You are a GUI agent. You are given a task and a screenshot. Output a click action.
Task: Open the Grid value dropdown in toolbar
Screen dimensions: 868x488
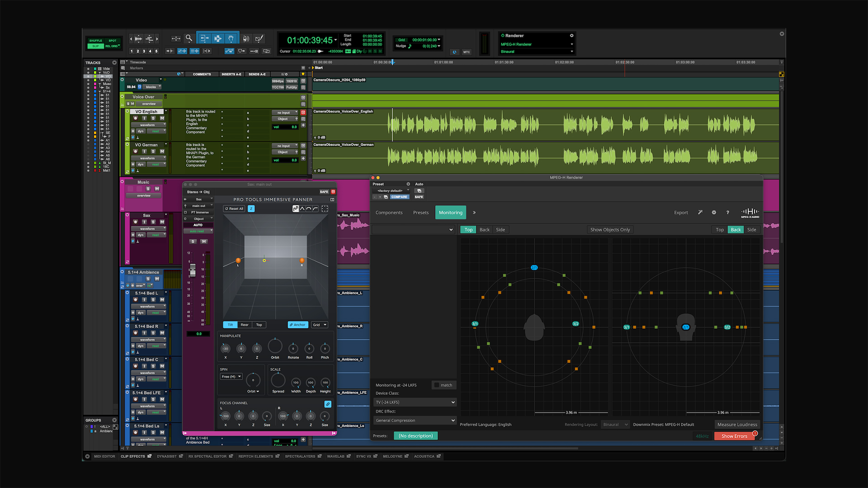(x=439, y=40)
